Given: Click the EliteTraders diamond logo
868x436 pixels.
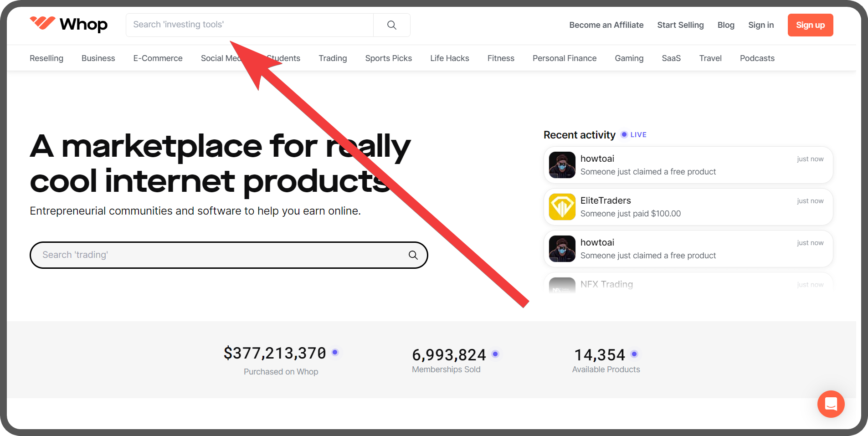Looking at the screenshot, I should pyautogui.click(x=562, y=207).
